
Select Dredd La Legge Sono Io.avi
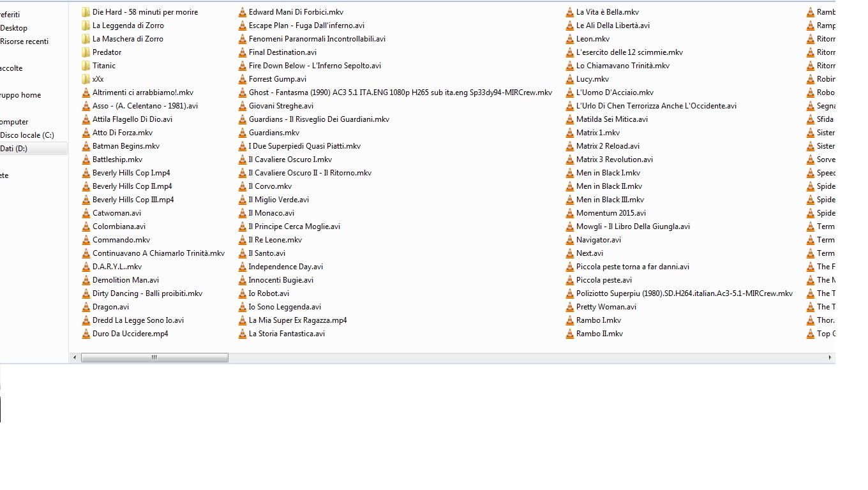138,320
